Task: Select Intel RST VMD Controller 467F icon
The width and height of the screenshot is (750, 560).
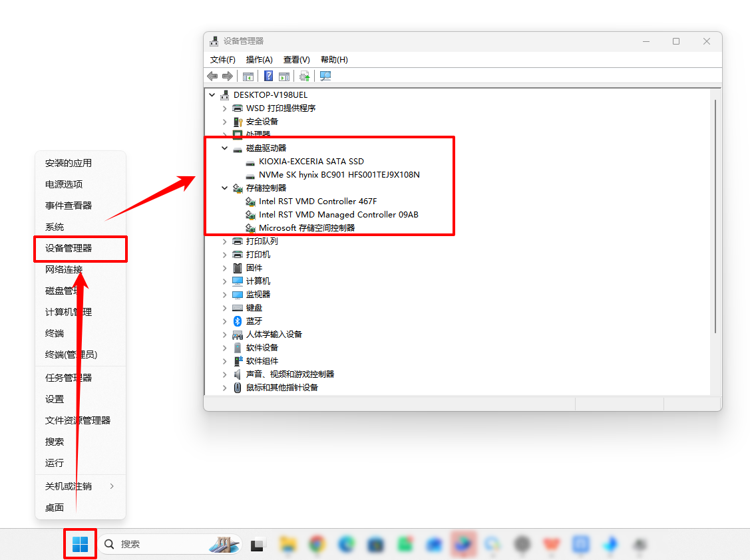Action: (x=250, y=202)
